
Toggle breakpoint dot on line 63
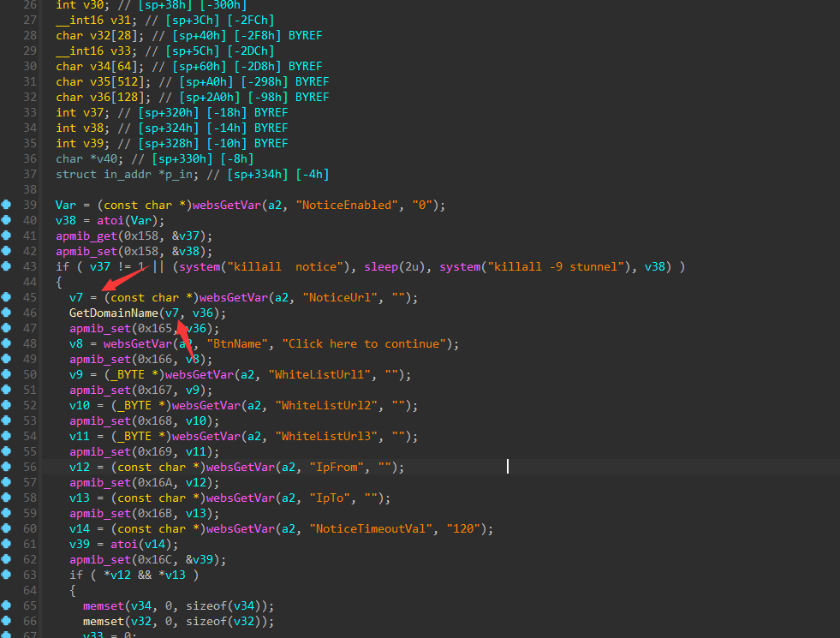click(6, 575)
